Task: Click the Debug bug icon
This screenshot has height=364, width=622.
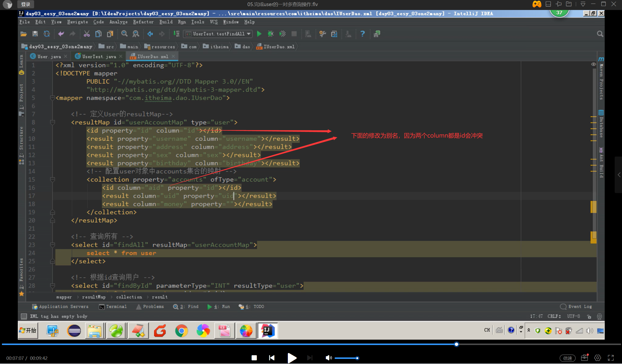Action: pos(271,34)
